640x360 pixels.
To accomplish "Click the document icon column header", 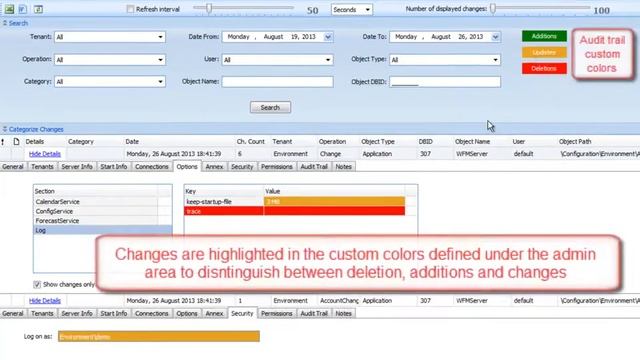I will 16,142.
